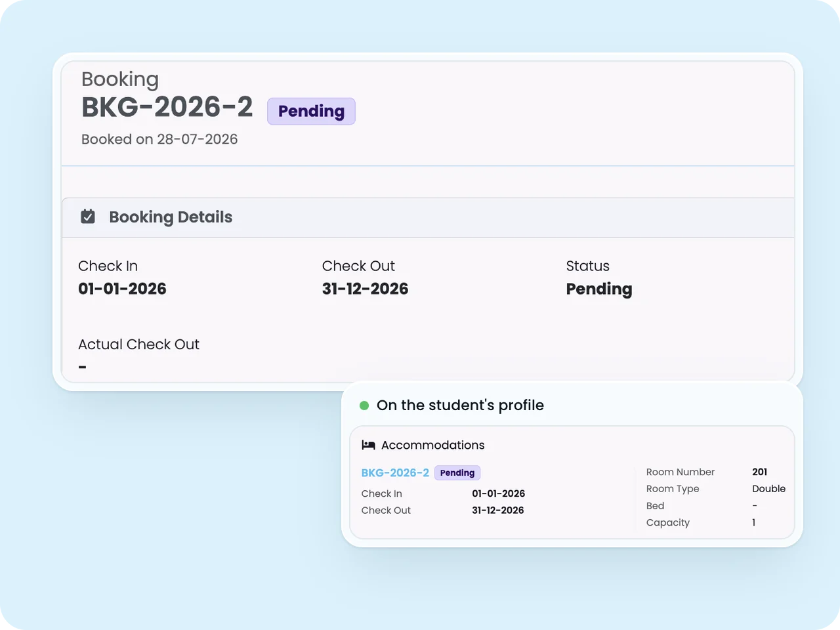
Task: Click the Booked on 28-07-2026 text
Action: point(159,139)
